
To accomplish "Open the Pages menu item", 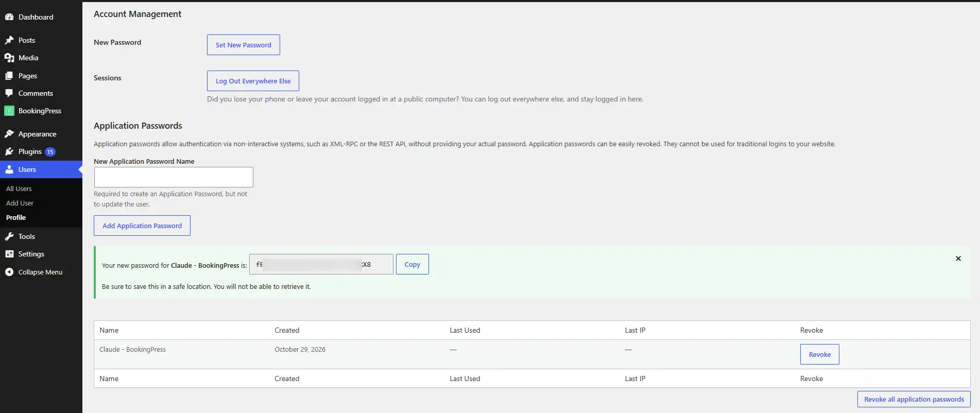I will coord(28,76).
